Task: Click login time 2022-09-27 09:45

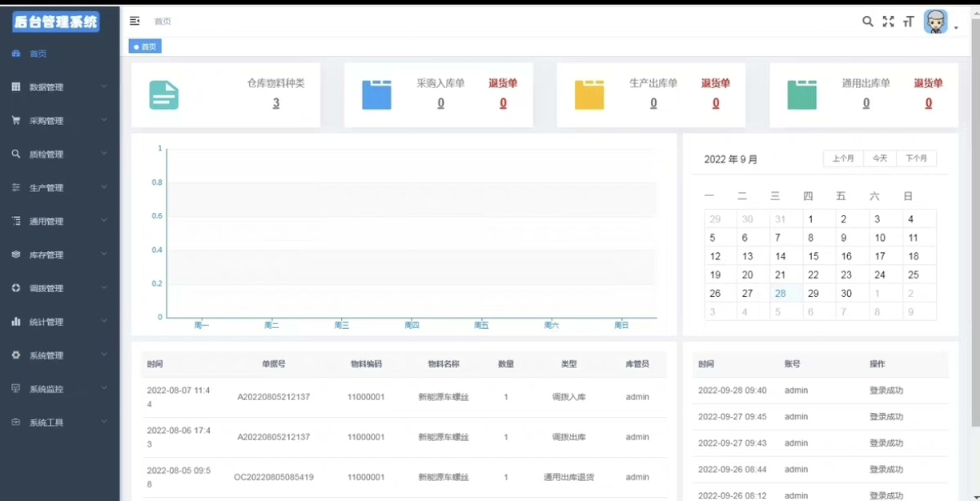Action: coord(733,417)
